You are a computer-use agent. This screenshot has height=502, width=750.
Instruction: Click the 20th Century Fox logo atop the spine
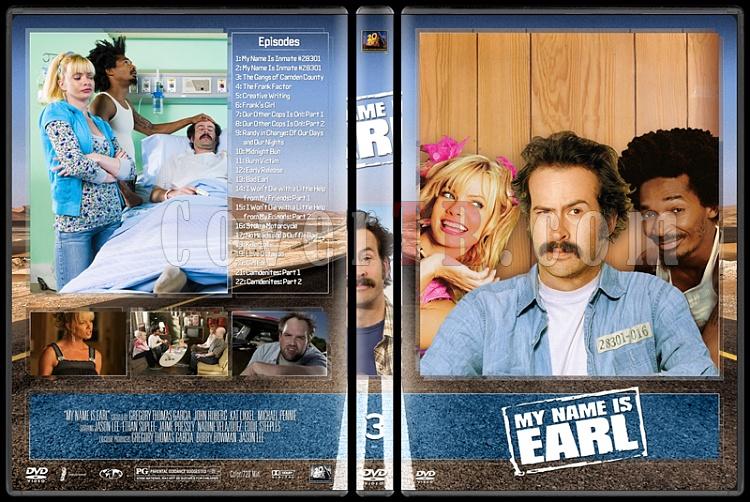pyautogui.click(x=375, y=40)
